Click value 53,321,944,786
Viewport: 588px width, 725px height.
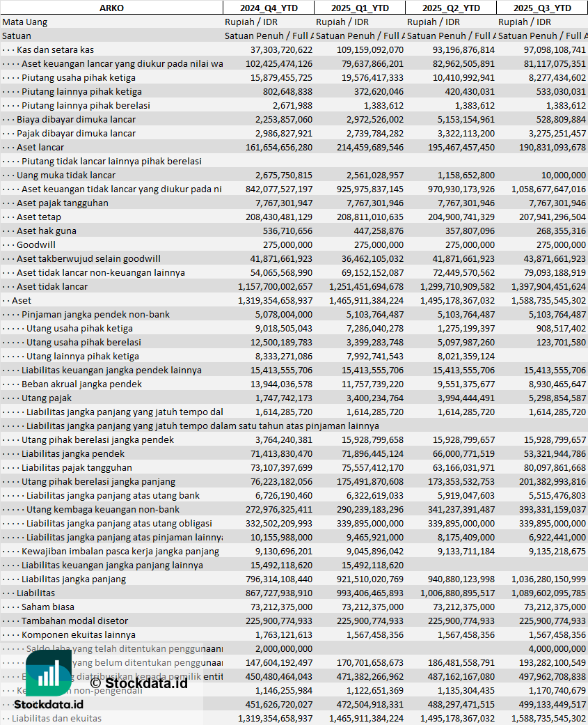pyautogui.click(x=555, y=453)
